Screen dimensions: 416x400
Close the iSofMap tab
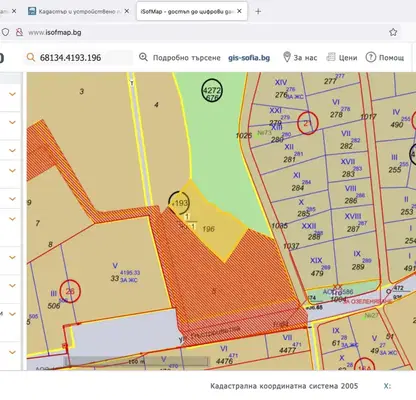click(239, 11)
